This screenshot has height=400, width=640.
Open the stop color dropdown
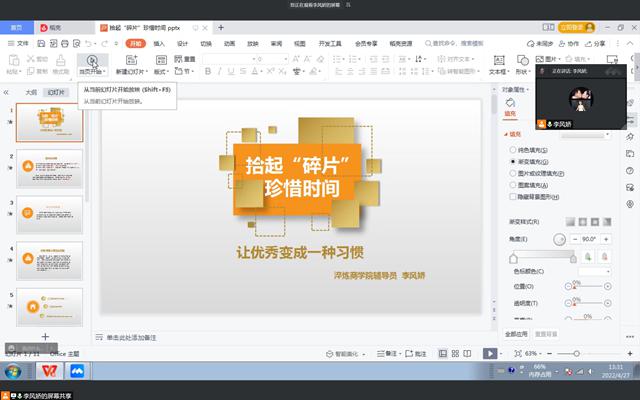click(x=594, y=271)
